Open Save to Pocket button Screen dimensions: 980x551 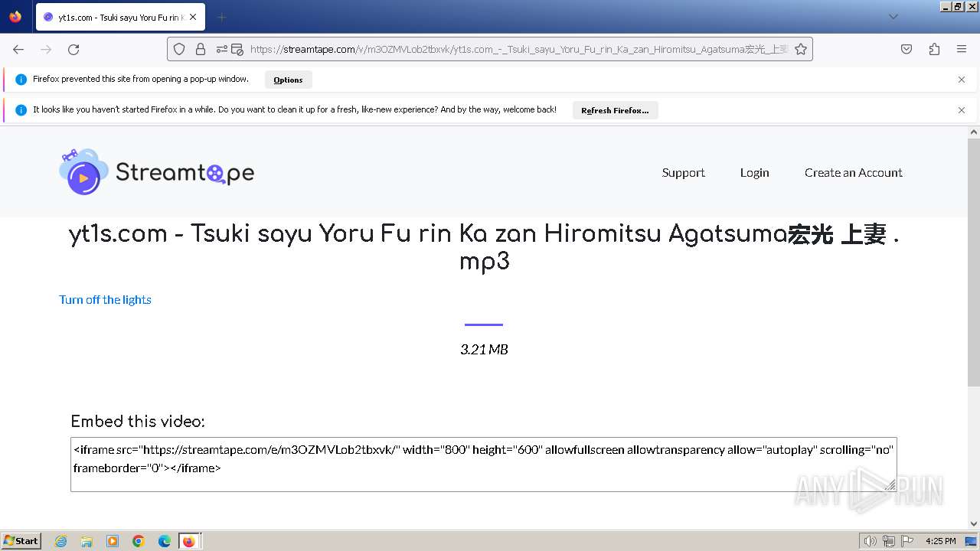(906, 49)
